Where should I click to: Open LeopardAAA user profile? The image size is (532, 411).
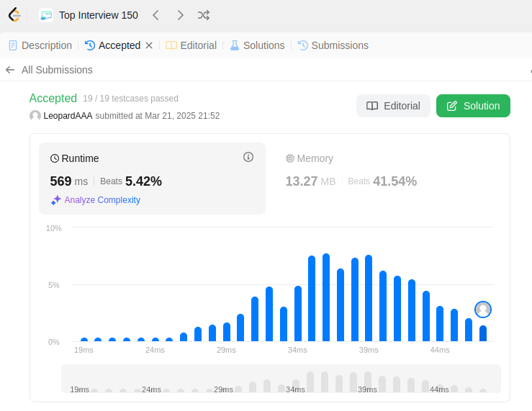click(x=68, y=116)
